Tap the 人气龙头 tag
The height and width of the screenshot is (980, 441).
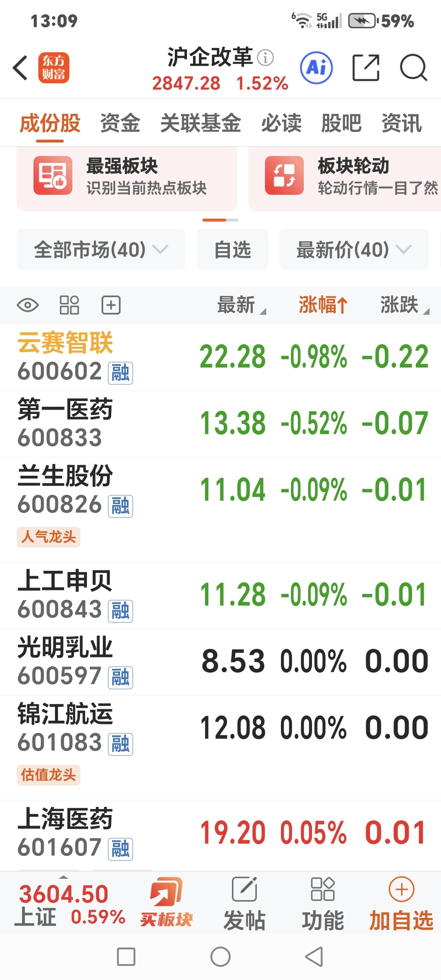tap(49, 537)
